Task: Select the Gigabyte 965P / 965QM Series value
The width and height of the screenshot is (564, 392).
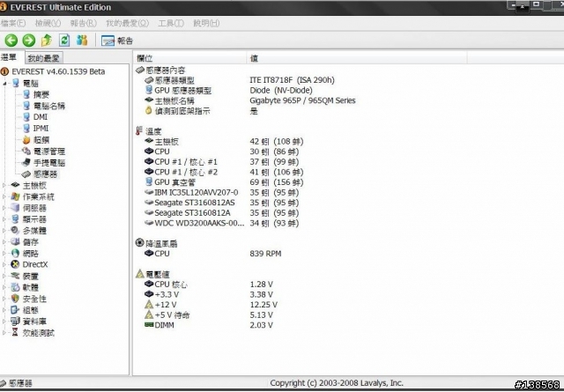Action: tap(302, 100)
